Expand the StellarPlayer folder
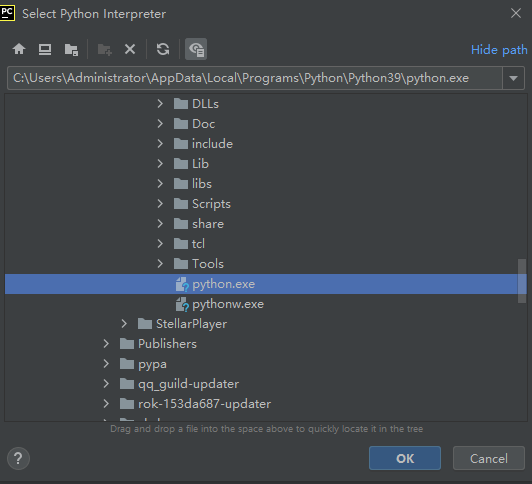 (124, 324)
